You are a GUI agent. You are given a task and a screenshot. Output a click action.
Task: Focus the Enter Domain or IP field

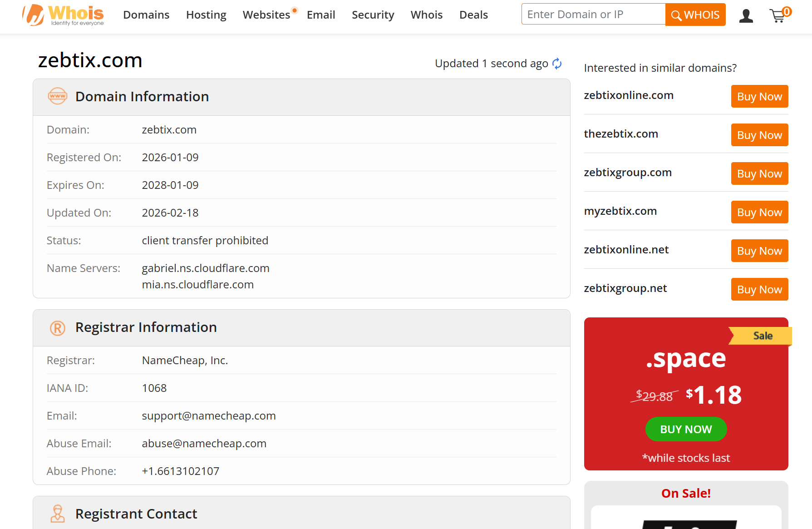coord(593,14)
